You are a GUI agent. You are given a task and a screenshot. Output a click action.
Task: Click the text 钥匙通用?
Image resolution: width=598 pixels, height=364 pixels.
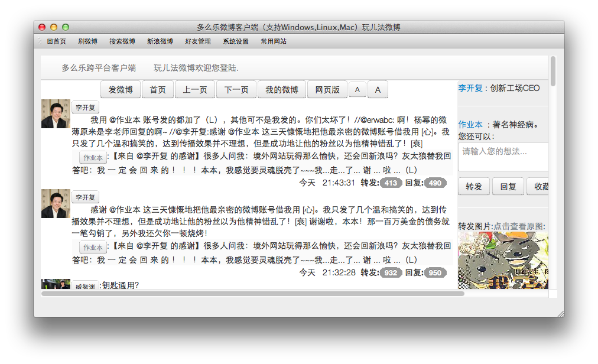click(121, 285)
